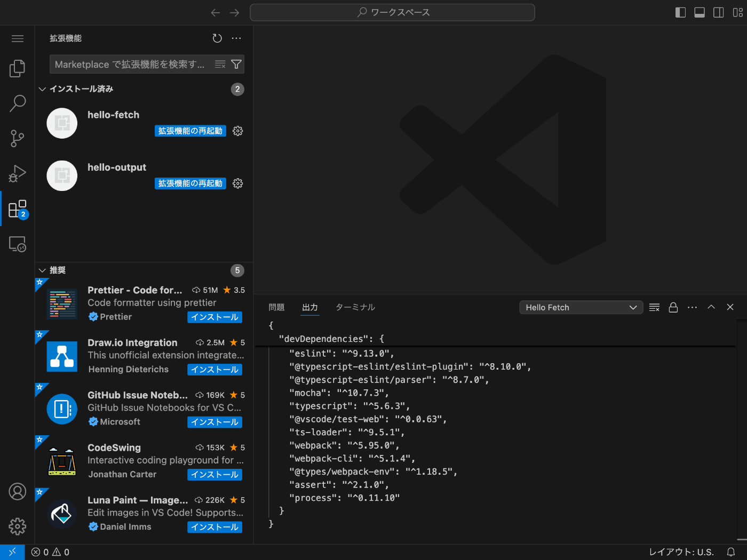Click the remote window indicator in status bar
This screenshot has width=747, height=560.
(12, 552)
